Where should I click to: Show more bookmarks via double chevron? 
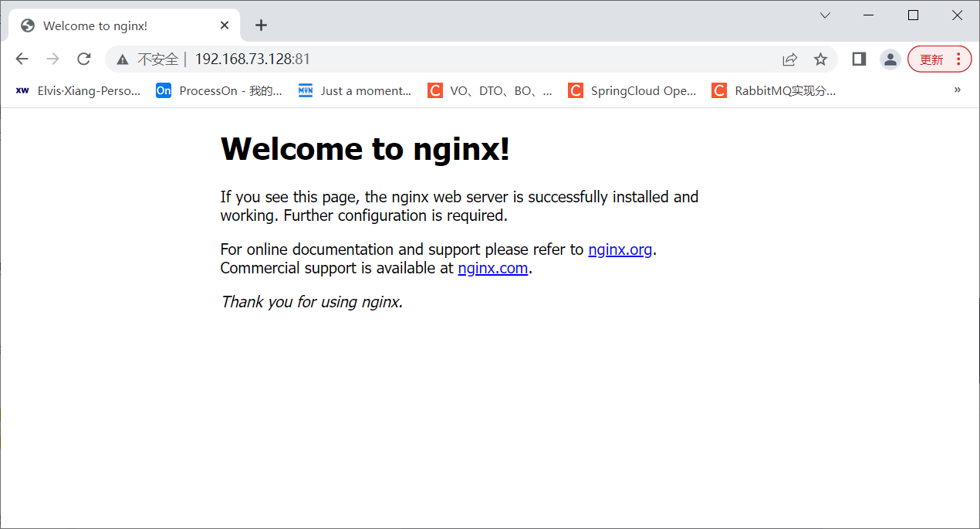pyautogui.click(x=958, y=90)
